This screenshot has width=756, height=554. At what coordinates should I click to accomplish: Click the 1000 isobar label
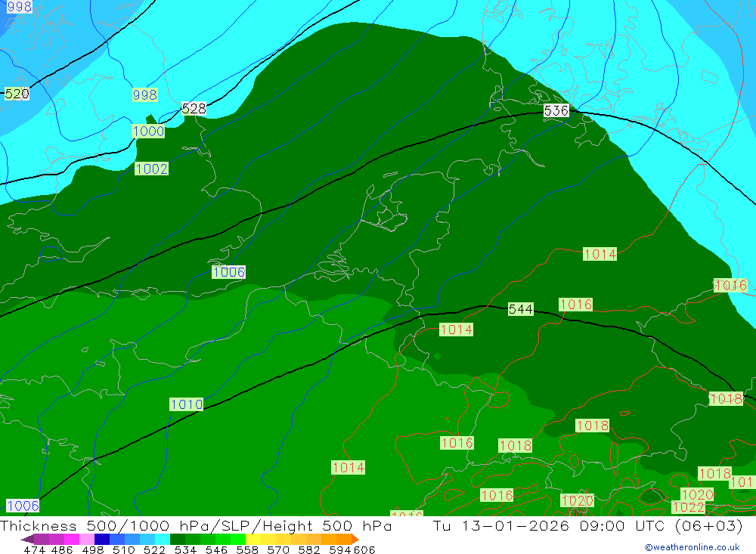(148, 132)
